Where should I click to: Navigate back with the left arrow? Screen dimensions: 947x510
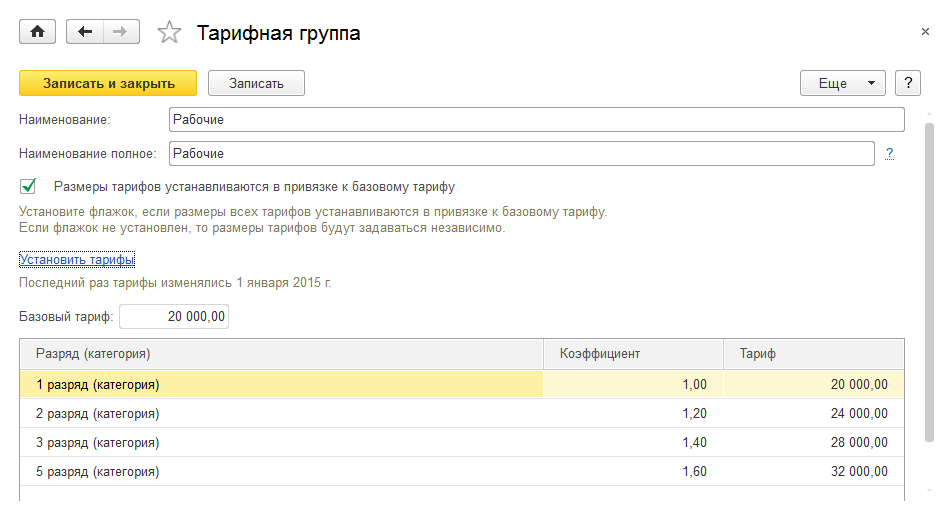[85, 32]
